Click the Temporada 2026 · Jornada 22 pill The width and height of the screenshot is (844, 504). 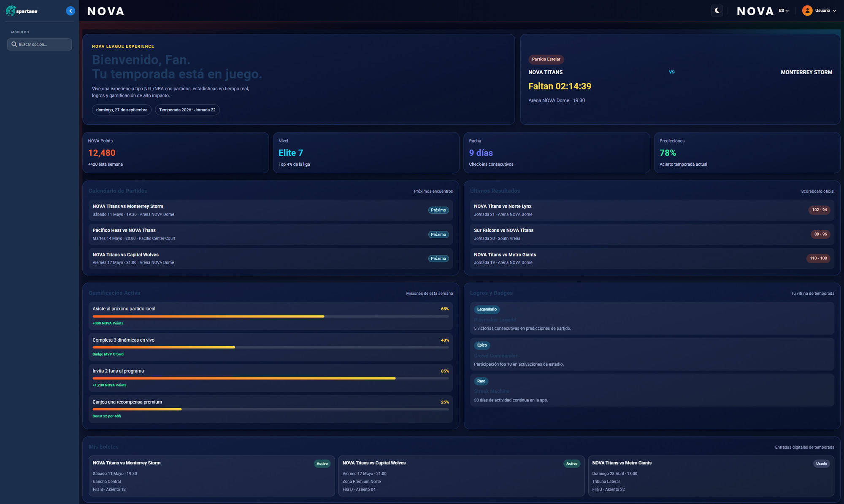pos(187,110)
